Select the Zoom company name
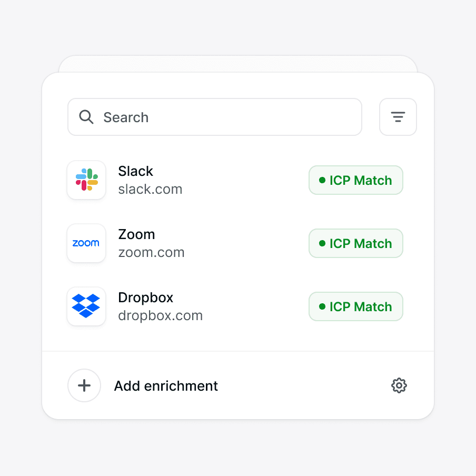Screen dimensions: 476x476 coord(136,234)
